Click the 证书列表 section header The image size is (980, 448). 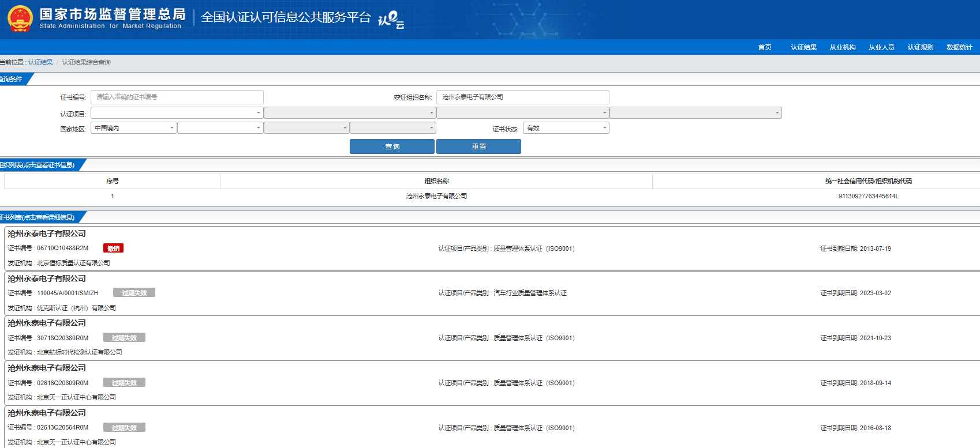click(39, 217)
